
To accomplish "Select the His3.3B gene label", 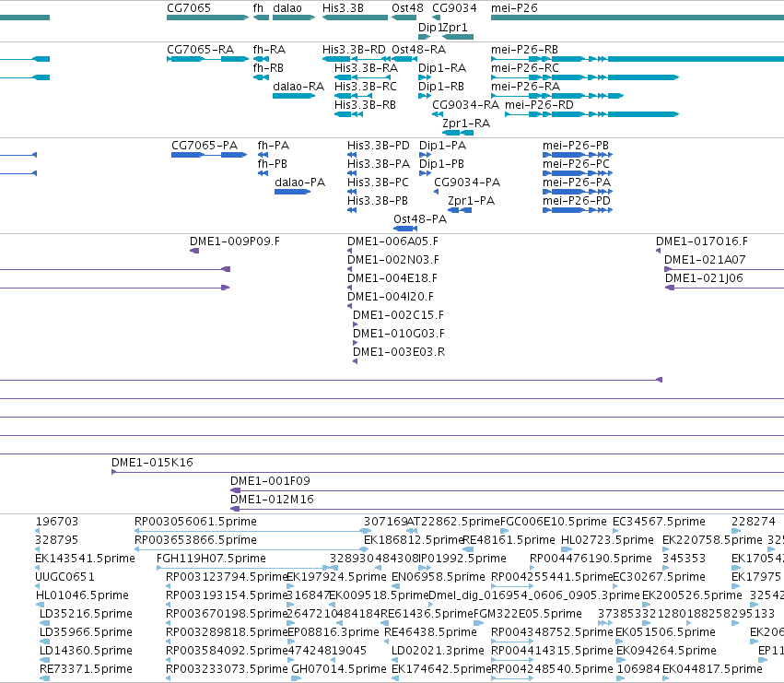I will click(x=343, y=8).
